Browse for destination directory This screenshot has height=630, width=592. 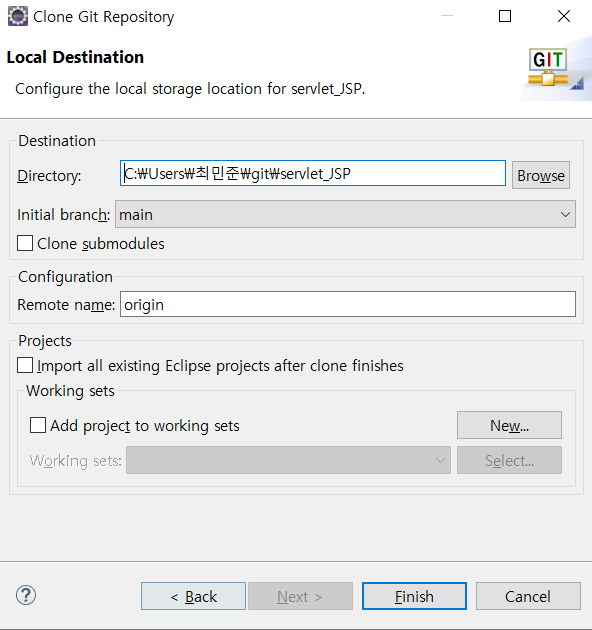541,175
